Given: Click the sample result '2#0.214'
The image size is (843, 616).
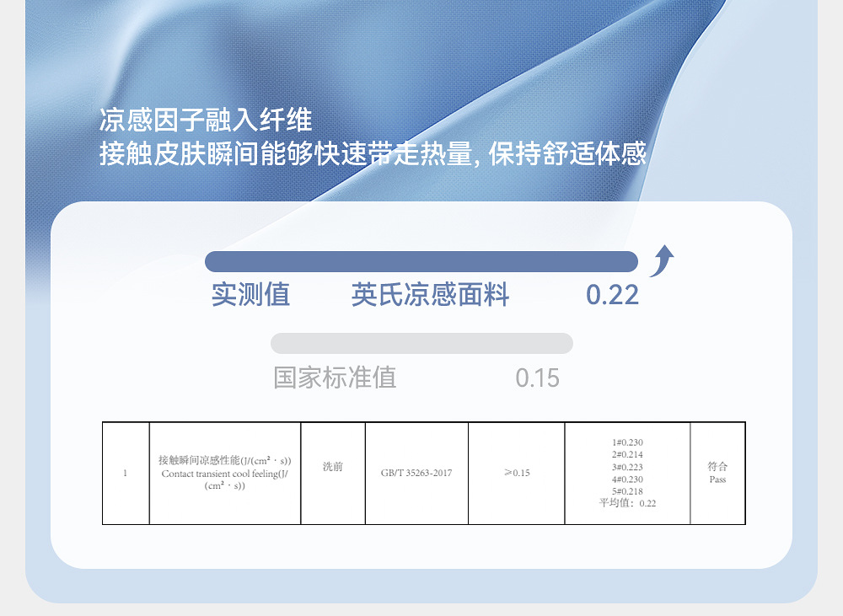Looking at the screenshot, I should (x=627, y=454).
